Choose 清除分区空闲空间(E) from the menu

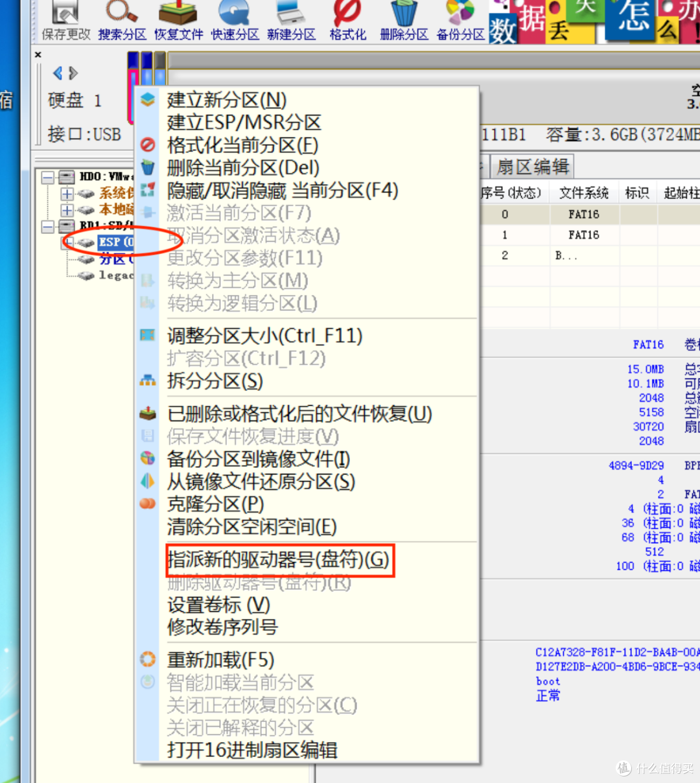click(x=251, y=526)
